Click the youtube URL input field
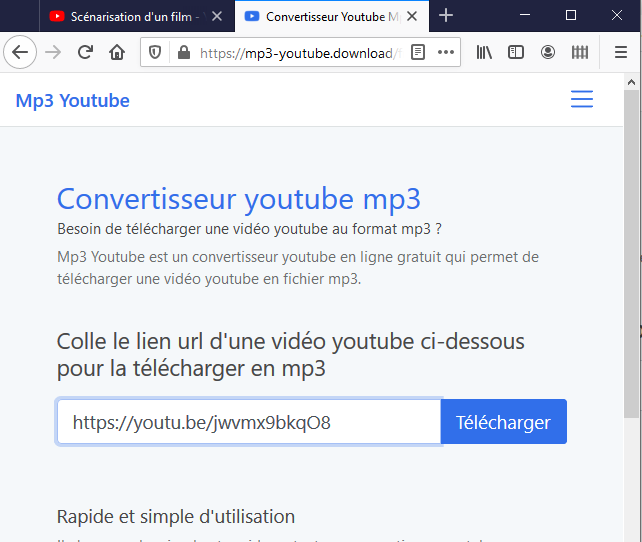This screenshot has height=542, width=642. [249, 422]
